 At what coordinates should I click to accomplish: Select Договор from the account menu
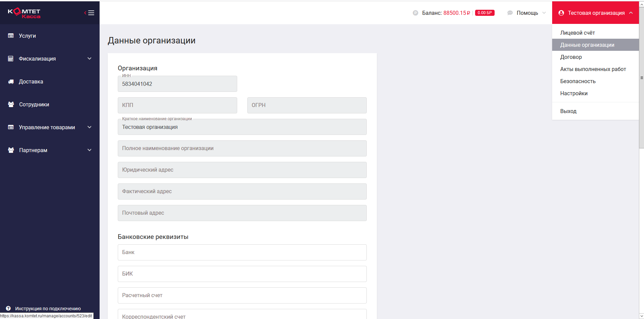tap(596, 57)
